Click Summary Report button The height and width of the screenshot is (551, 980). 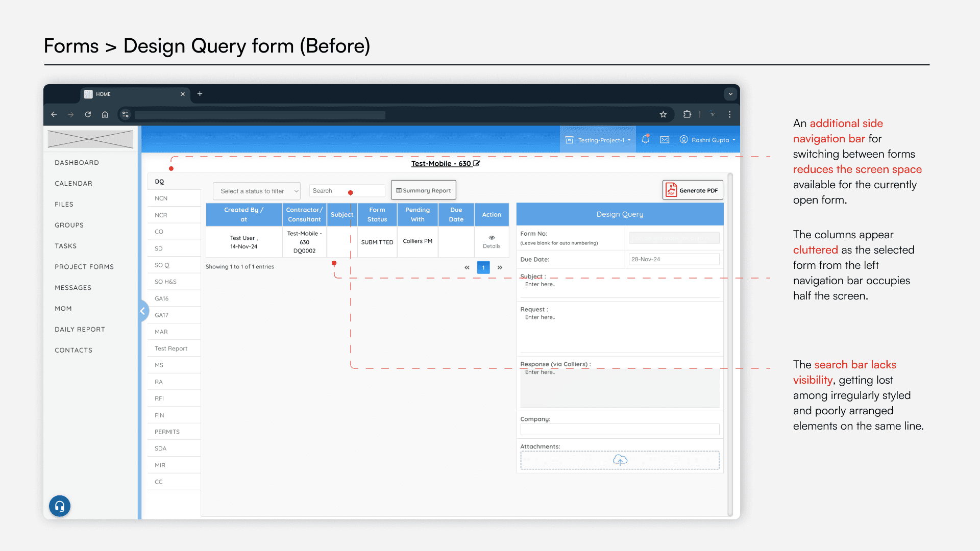[424, 190]
